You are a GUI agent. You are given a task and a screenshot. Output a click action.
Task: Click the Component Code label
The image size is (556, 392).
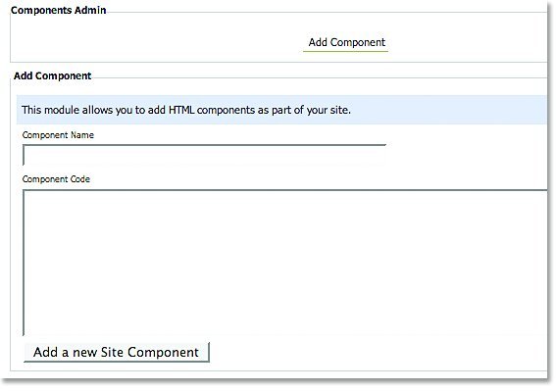[x=56, y=179]
